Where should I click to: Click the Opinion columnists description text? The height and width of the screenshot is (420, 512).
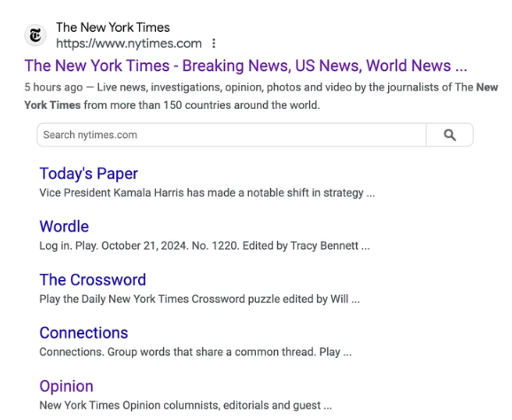(x=185, y=406)
